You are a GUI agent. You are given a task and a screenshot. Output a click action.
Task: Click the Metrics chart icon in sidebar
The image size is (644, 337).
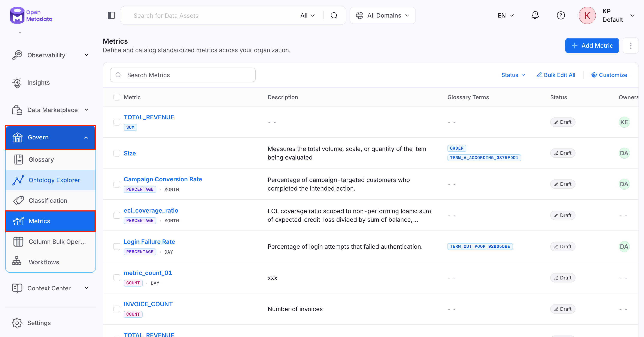pos(18,221)
